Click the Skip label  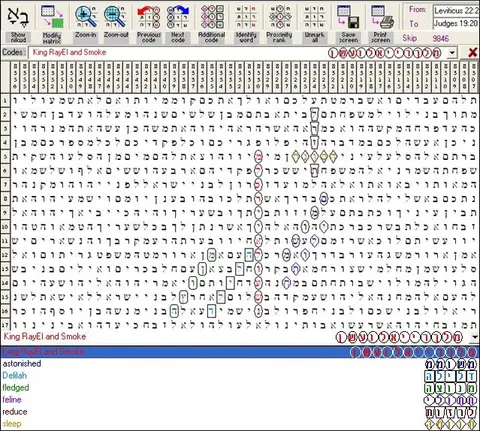(x=409, y=38)
